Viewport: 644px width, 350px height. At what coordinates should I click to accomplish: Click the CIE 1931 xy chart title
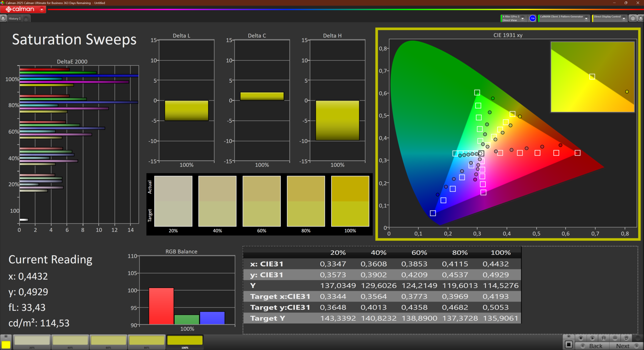508,35
